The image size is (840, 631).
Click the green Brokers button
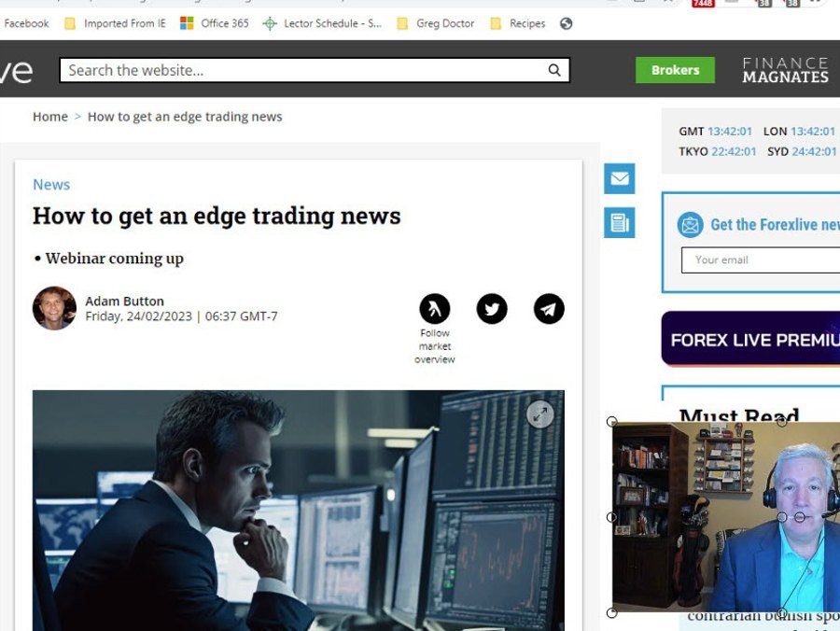pos(675,70)
